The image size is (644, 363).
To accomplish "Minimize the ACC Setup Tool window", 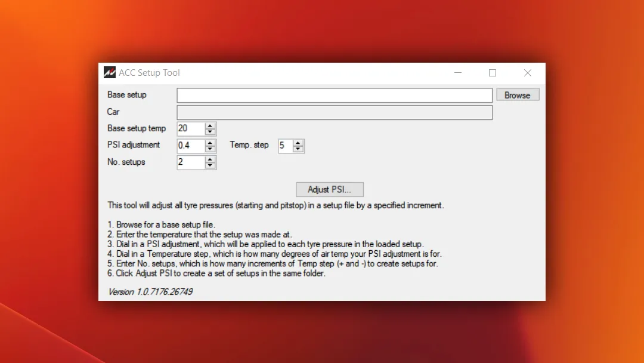I will pyautogui.click(x=458, y=73).
